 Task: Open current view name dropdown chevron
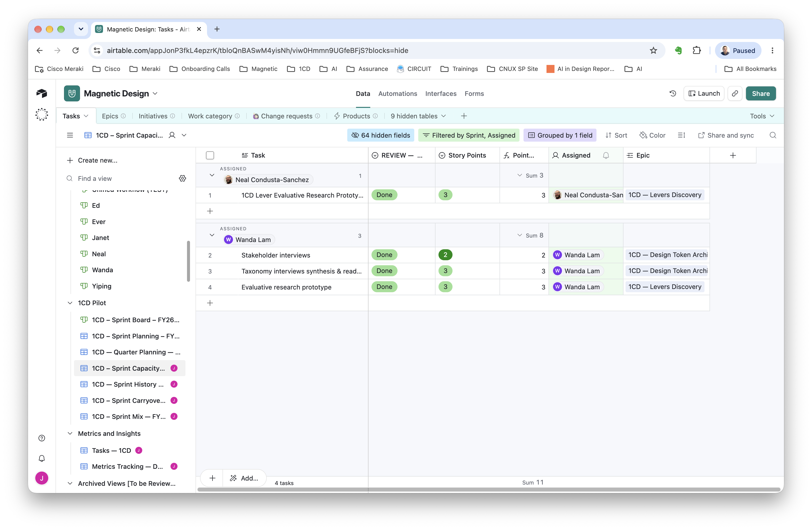(184, 135)
